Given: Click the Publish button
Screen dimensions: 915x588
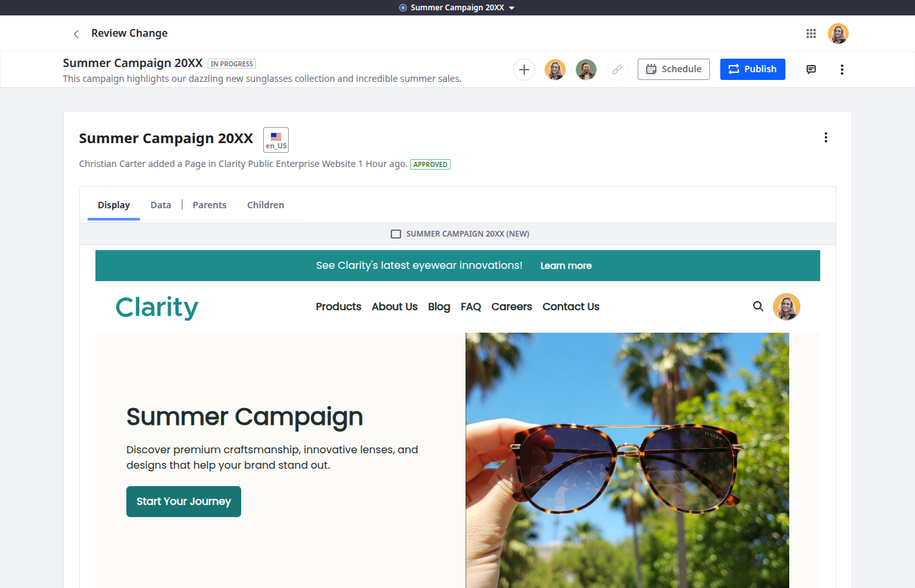Looking at the screenshot, I should coord(753,69).
